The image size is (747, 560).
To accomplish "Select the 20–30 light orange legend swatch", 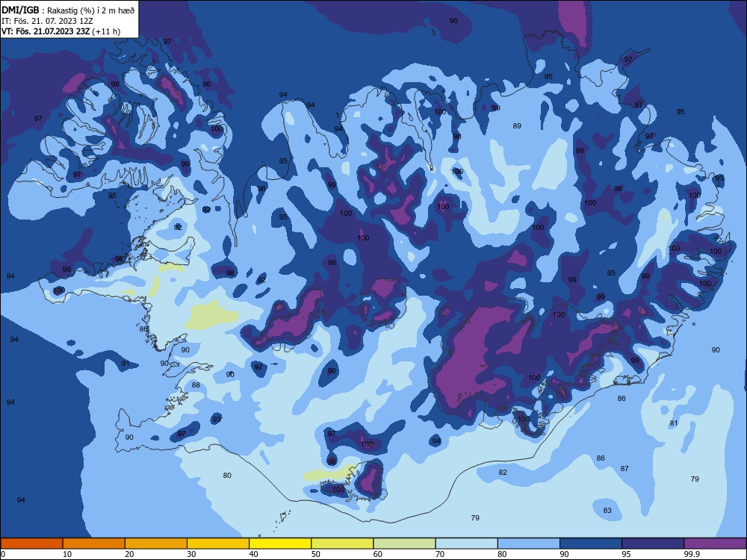I will pos(156,544).
